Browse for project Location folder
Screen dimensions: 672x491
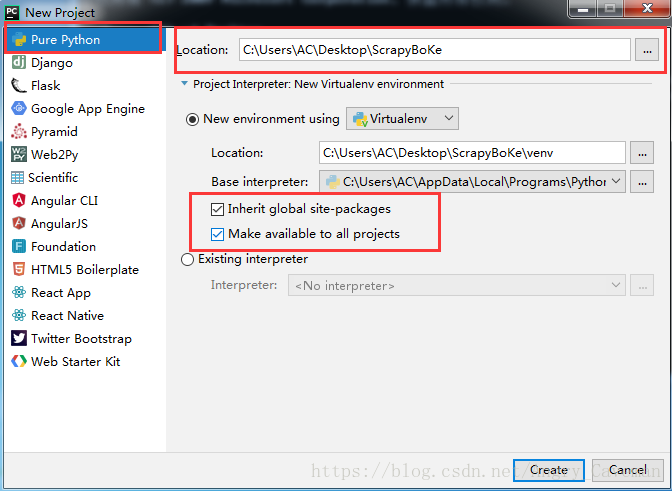(647, 50)
